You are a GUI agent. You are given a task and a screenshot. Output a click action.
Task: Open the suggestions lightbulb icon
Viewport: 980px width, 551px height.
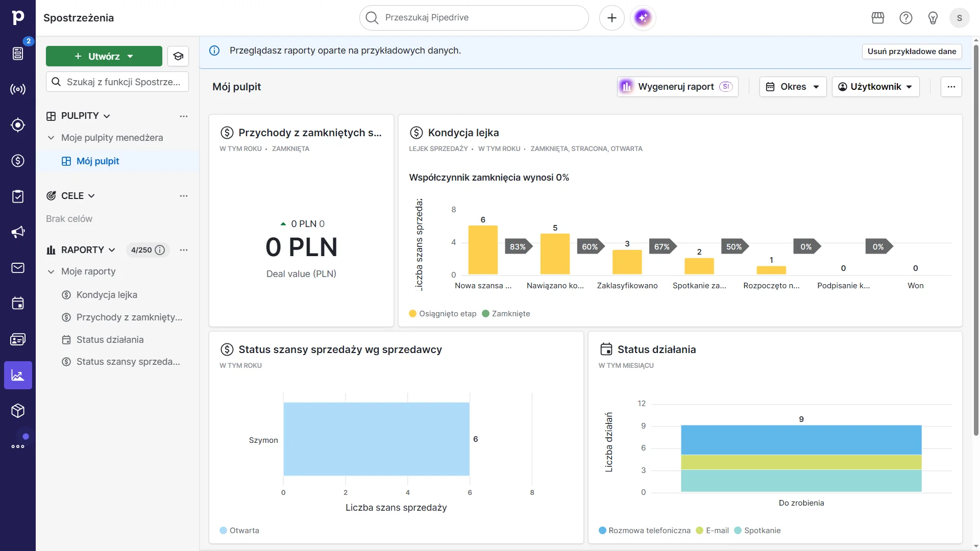point(933,17)
